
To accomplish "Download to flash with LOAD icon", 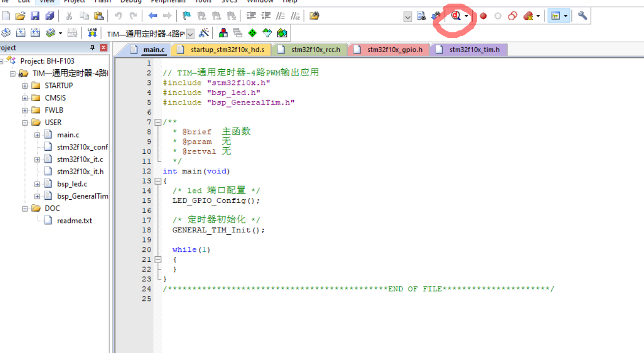I will tap(92, 33).
